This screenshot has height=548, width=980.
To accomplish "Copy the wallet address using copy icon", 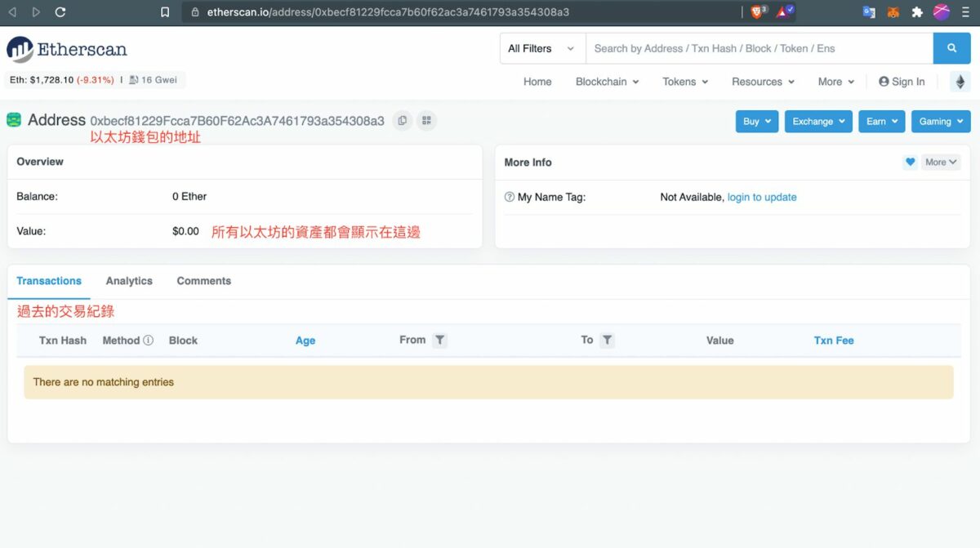I will click(401, 120).
